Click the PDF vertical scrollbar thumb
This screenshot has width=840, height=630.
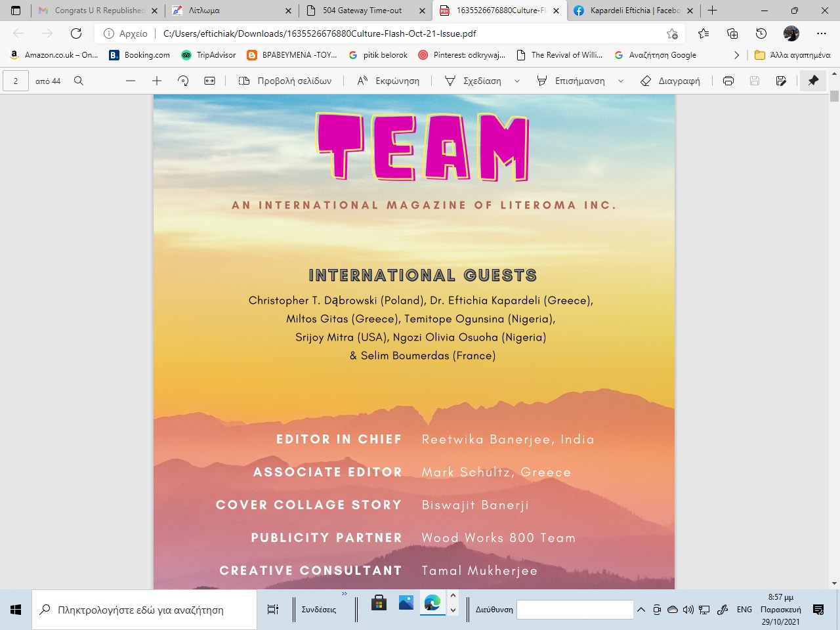point(835,96)
